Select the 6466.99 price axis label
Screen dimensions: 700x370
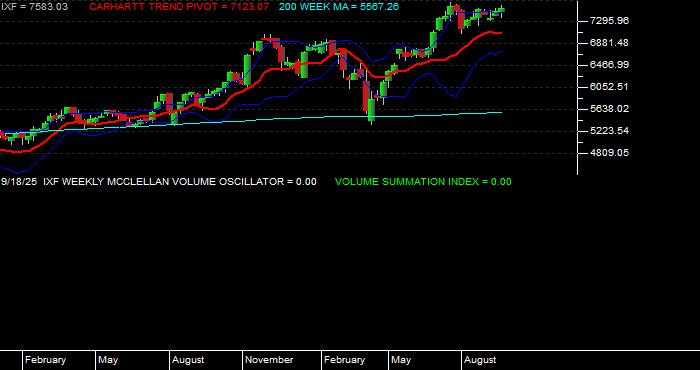tap(609, 65)
